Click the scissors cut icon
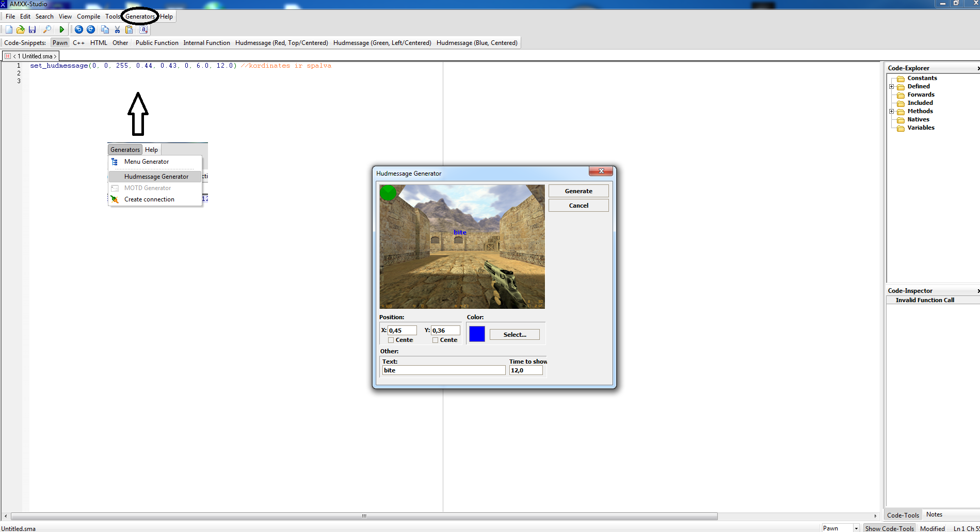The image size is (980, 532). coord(117,30)
